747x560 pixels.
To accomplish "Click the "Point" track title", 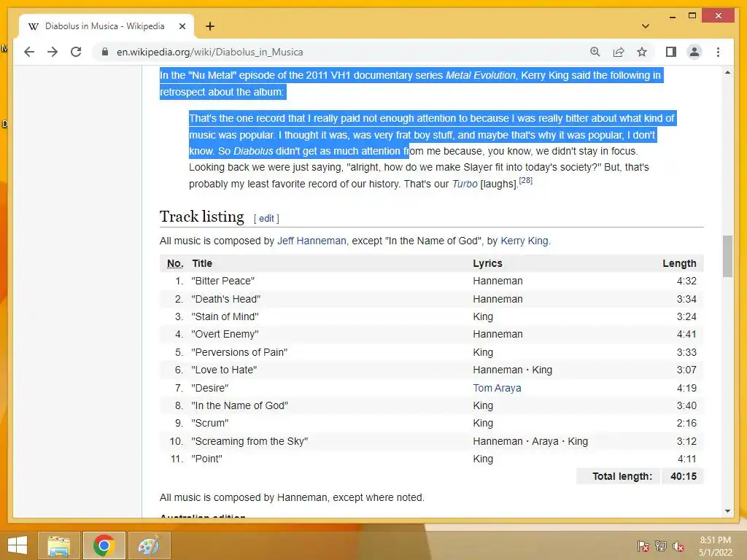I will [x=206, y=459].
